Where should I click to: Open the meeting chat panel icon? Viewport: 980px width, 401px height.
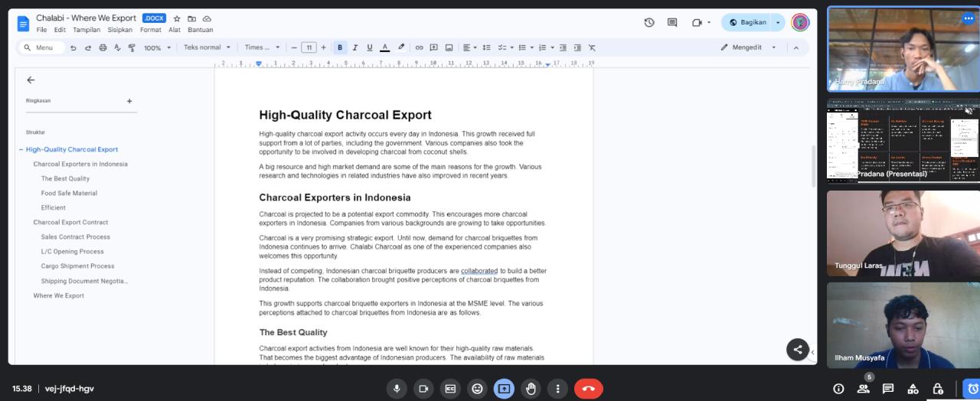coord(888,389)
